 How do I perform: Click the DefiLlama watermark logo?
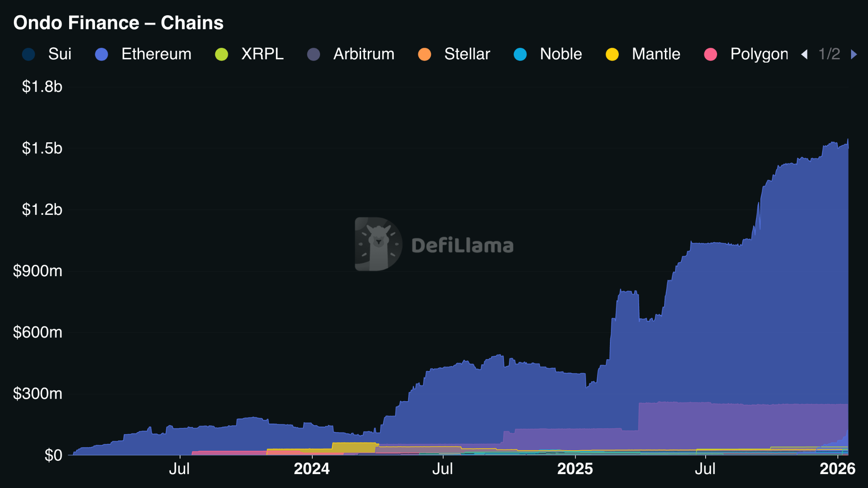tap(378, 244)
